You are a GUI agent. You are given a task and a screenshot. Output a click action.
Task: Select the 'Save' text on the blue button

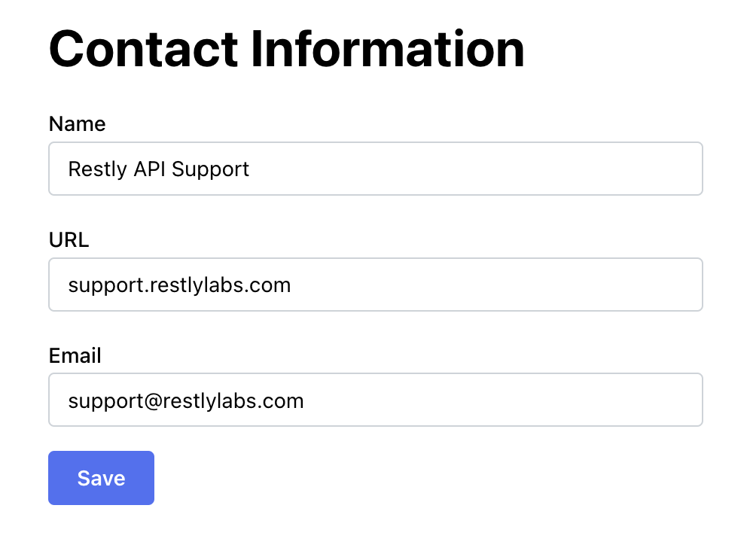point(102,478)
